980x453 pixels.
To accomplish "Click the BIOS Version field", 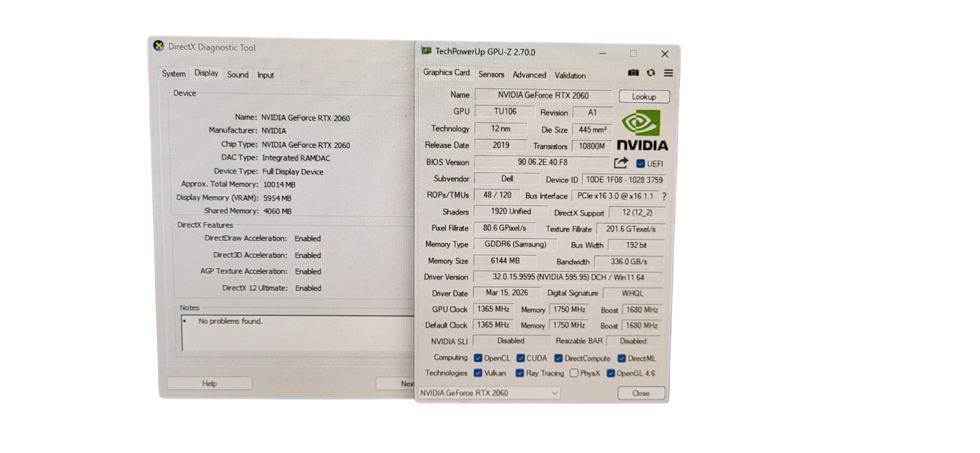I will pos(542,162).
